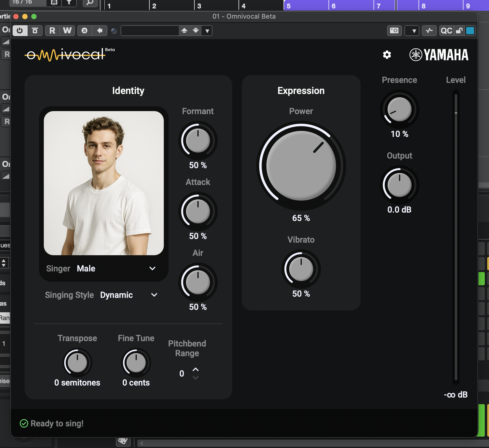Screen dimensions: 489x448
Task: Click the Power knob in Expression
Action: (x=301, y=166)
